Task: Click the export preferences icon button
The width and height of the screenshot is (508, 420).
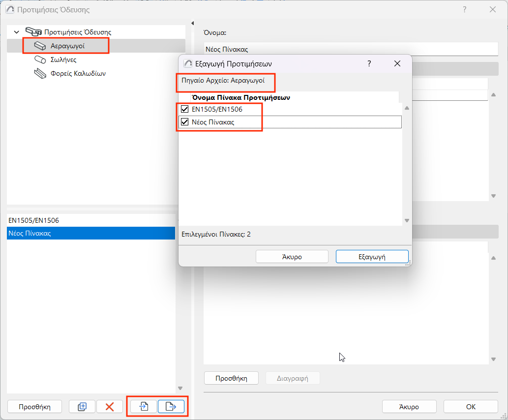Action: tap(171, 406)
